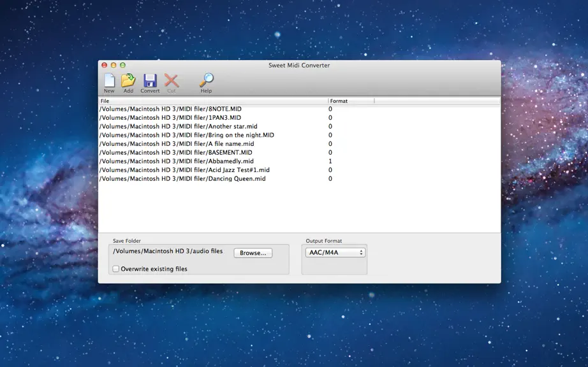Sort list by File column header
The width and height of the screenshot is (588, 367).
pos(214,101)
